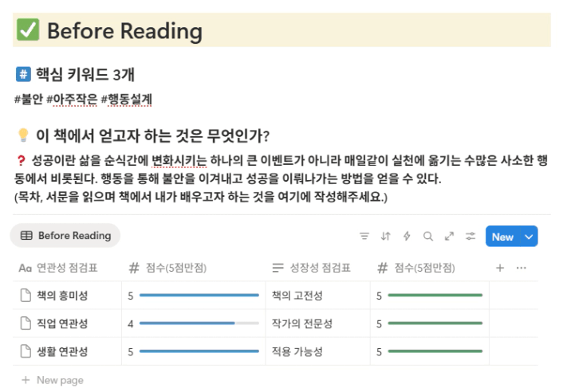
Task: Click the 작가의 전문성 cell
Action: coord(302,323)
